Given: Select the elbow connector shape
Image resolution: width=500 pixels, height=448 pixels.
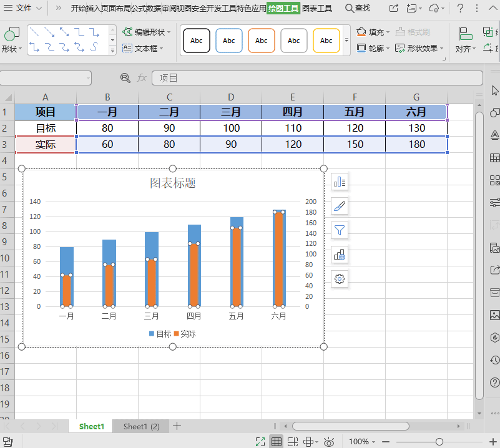Looking at the screenshot, I should pos(79,32).
